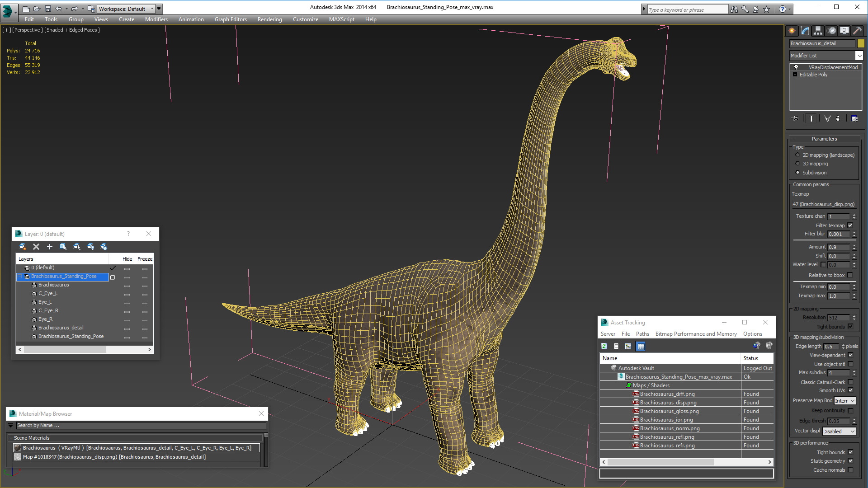This screenshot has height=488, width=868.
Task: Open the Vector displ dropdown
Action: click(839, 432)
